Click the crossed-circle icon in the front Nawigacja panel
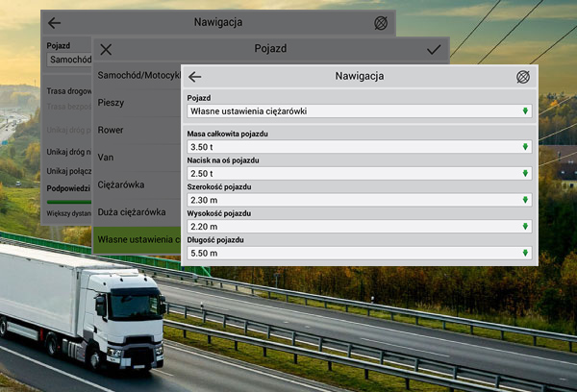 (x=523, y=77)
